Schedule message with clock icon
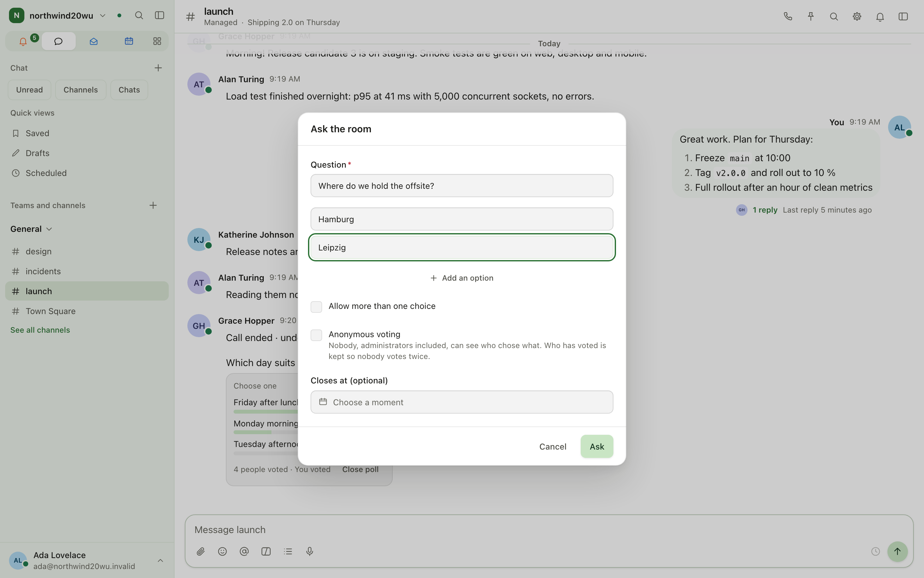Viewport: 924px width, 578px height. (x=876, y=551)
